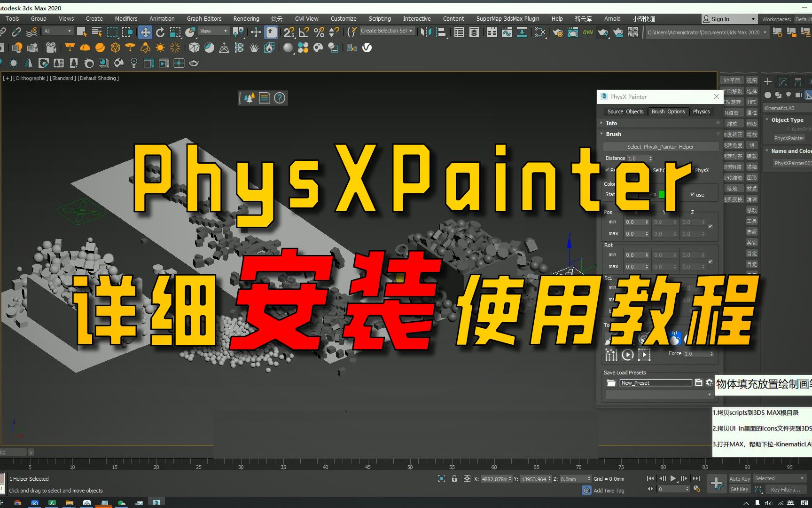812x508 pixels.
Task: Toggle Window/Crossing selection mode
Action: (x=127, y=32)
